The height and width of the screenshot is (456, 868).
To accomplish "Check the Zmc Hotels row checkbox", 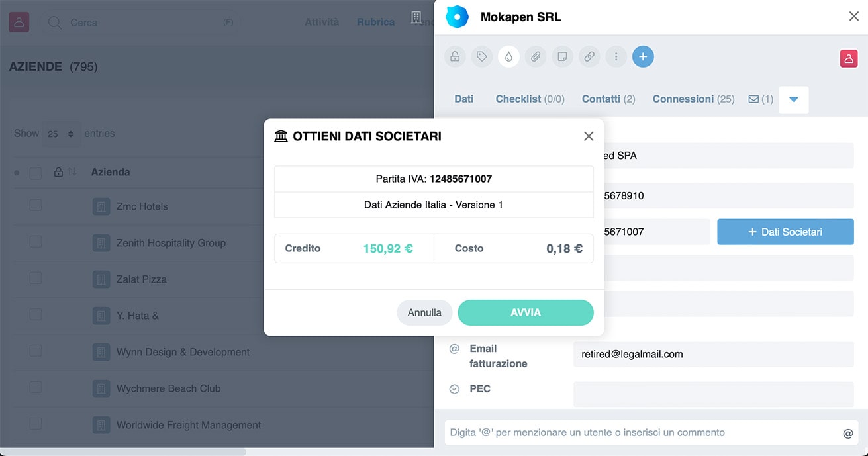I will (36, 206).
